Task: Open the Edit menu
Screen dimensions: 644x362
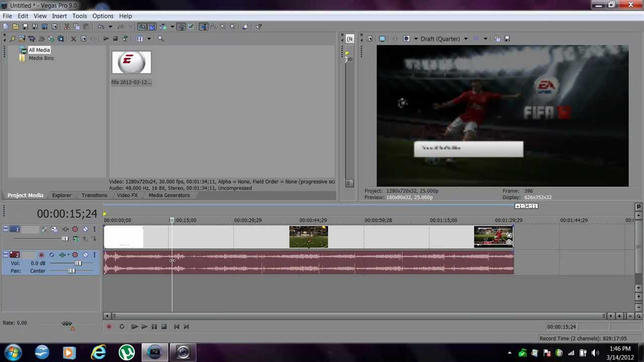Action: [x=23, y=16]
